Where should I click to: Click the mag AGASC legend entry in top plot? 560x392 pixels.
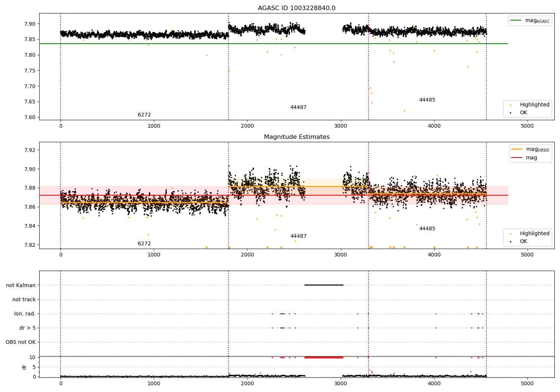click(530, 21)
